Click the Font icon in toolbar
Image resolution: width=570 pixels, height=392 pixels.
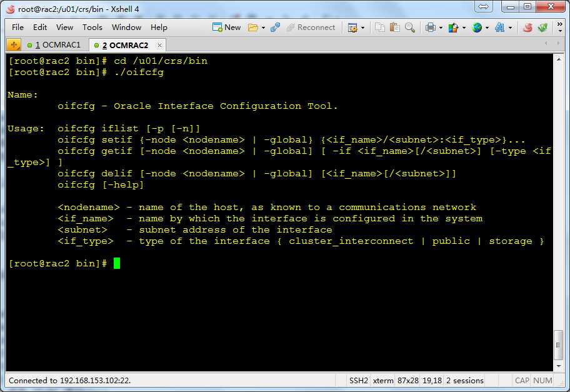(500, 28)
